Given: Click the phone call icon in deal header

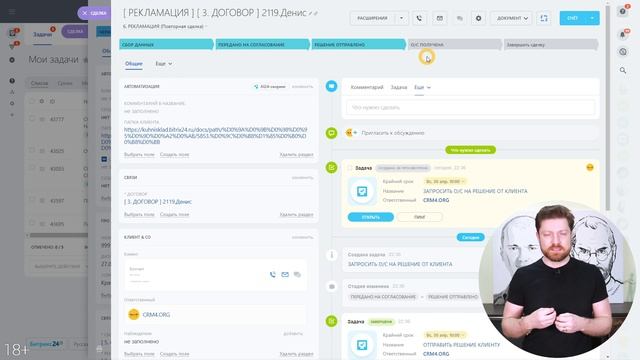Looking at the screenshot, I should click(419, 18).
